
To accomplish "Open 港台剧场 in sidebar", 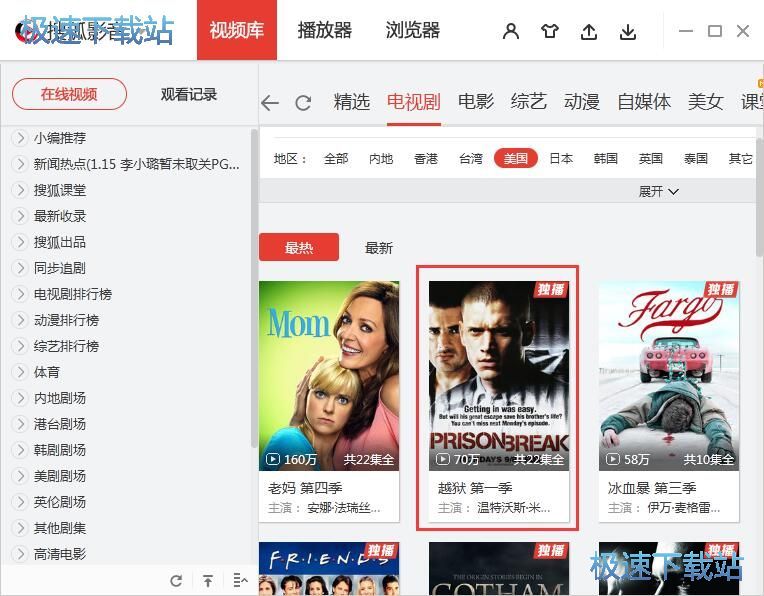I will click(x=59, y=423).
